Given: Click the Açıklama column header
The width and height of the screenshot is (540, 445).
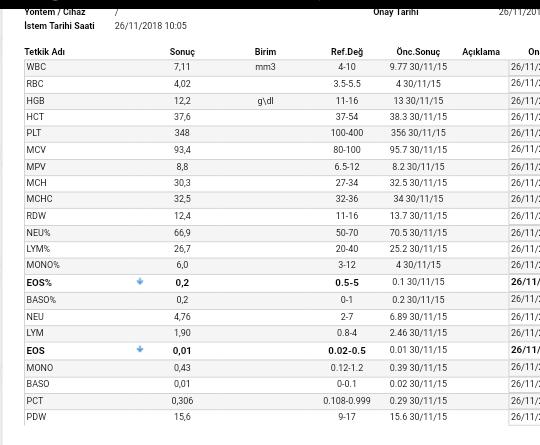Looking at the screenshot, I should tap(481, 52).
